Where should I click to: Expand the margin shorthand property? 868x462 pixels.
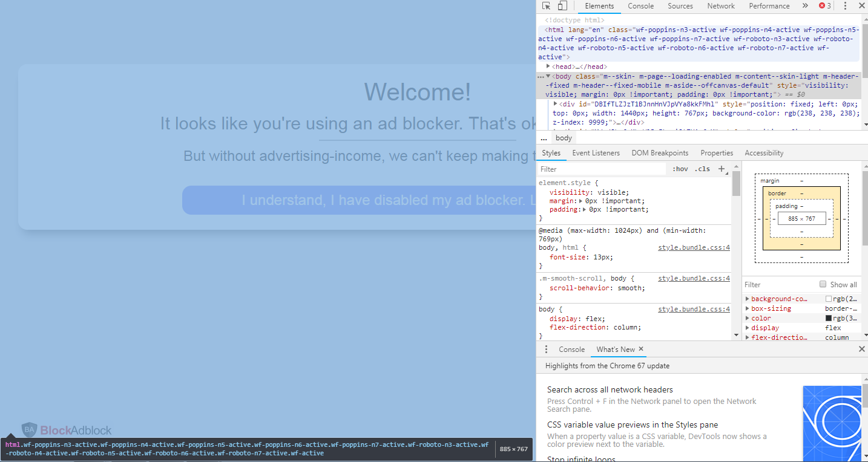pos(581,201)
